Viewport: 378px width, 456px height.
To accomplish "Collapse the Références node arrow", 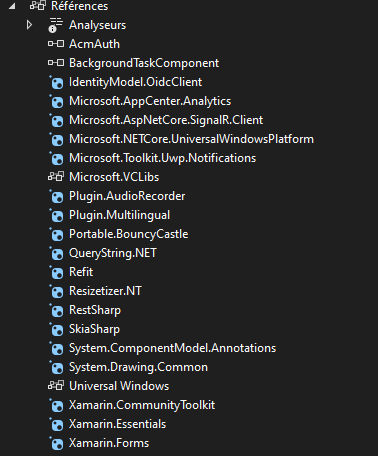I will 12,6.
